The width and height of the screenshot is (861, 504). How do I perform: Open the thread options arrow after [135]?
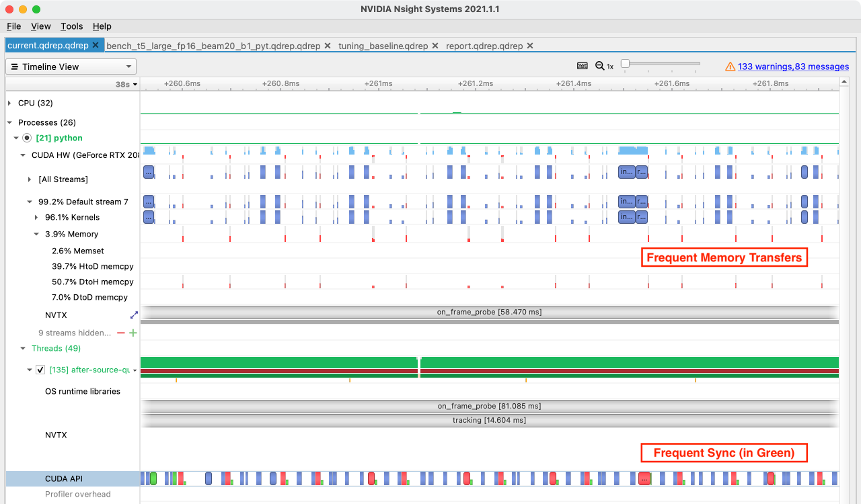point(135,370)
